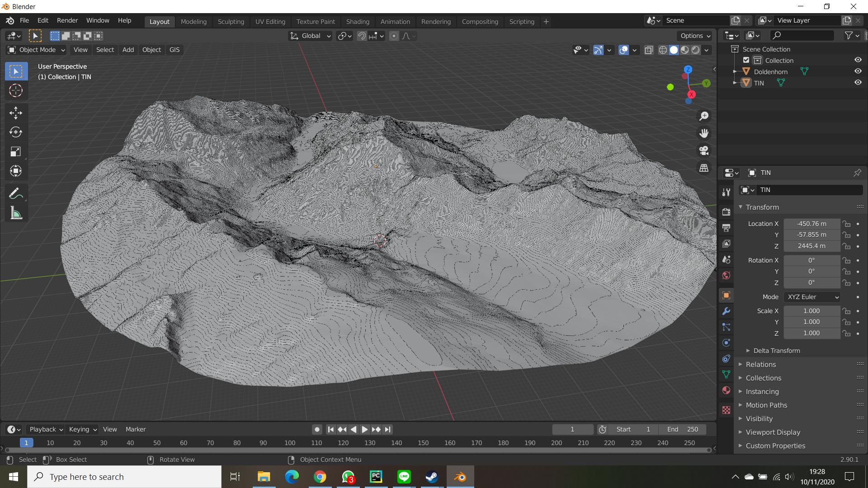This screenshot has width=868, height=488.
Task: Hide the TIN object in viewport
Action: coord(858,83)
